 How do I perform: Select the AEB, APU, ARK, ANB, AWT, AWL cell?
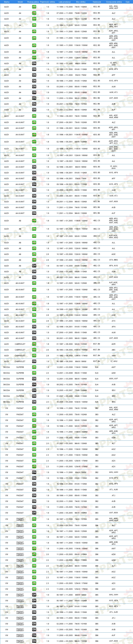pos(113,221)
